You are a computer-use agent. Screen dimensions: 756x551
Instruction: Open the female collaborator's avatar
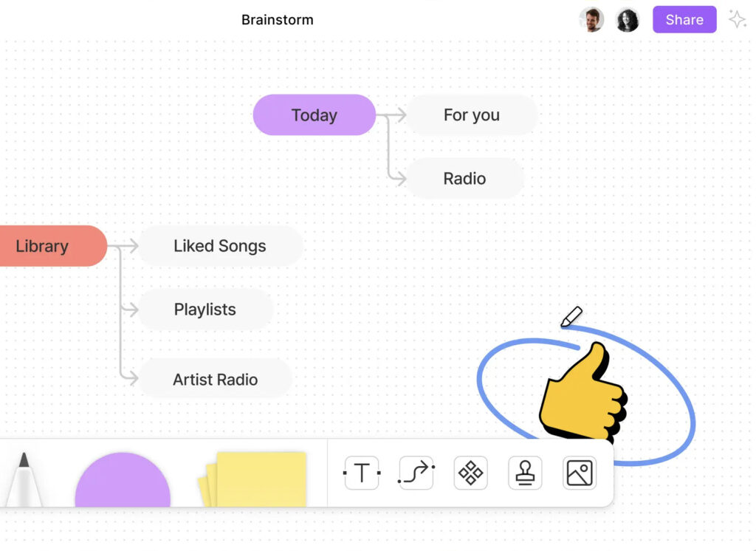point(628,20)
